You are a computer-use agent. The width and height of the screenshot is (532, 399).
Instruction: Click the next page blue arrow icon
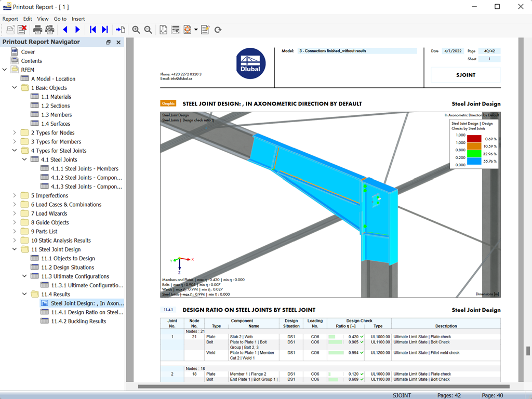tap(77, 30)
